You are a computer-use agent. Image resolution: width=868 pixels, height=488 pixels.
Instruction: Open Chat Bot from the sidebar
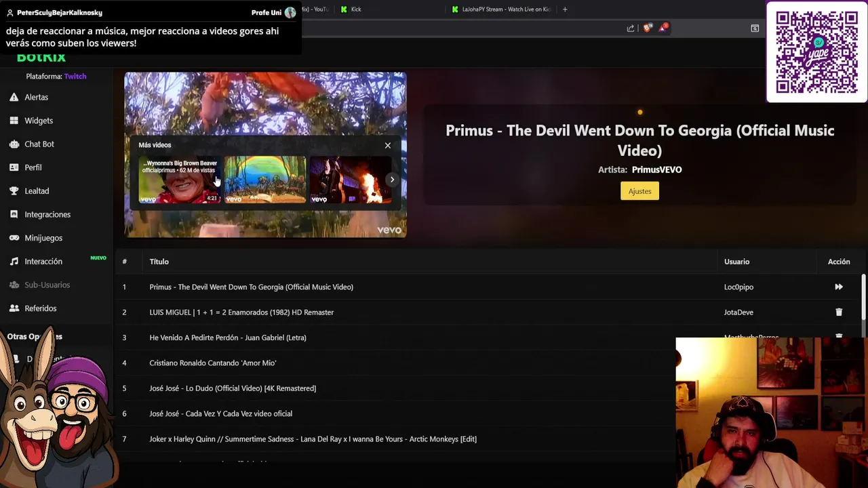coord(39,144)
